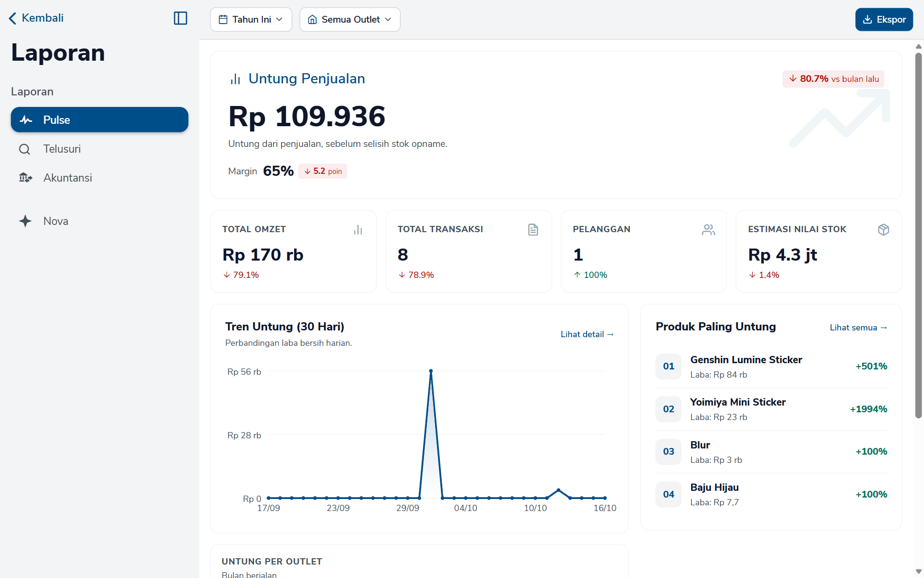Click the calendar icon in Tahun Ini
This screenshot has width=924, height=578.
pos(223,20)
